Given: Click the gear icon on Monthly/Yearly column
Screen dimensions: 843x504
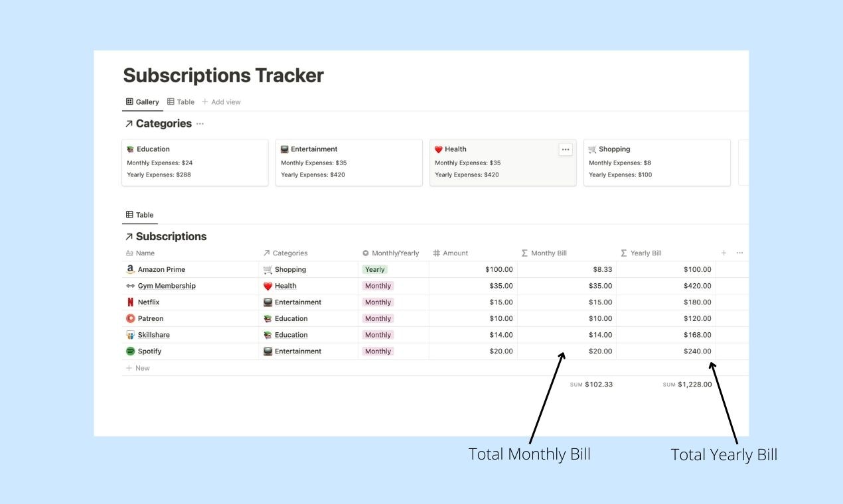Looking at the screenshot, I should click(365, 253).
